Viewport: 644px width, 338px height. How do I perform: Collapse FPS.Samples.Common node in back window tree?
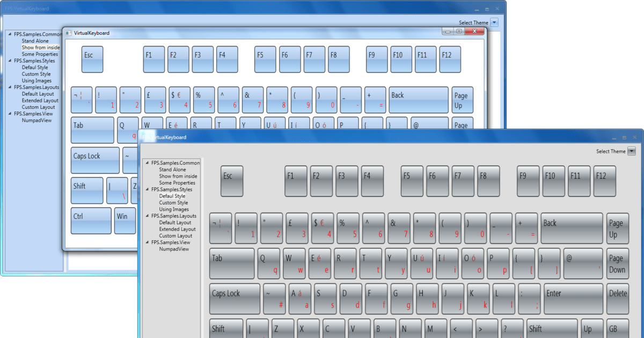[10, 34]
